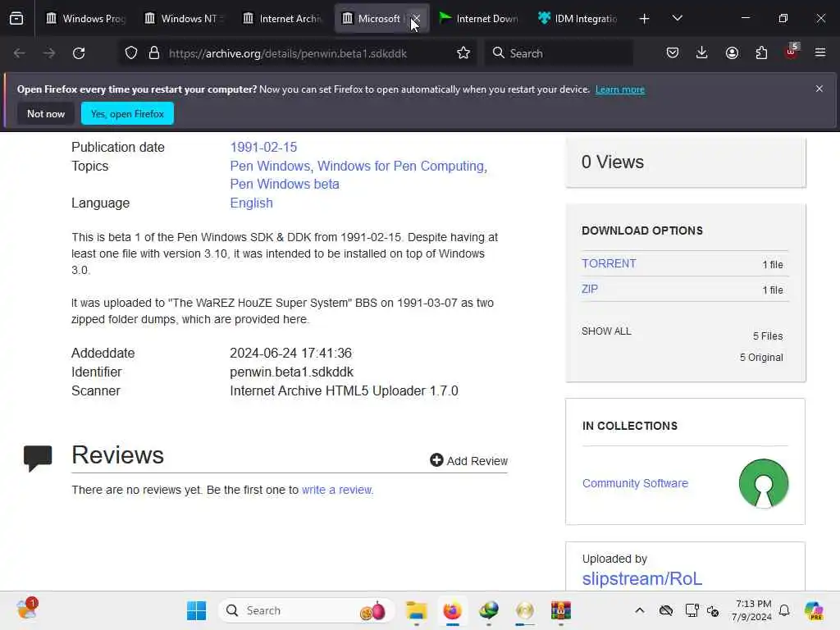Screen dimensions: 840x630
Task: Open the Firefox application menu
Action: click(x=820, y=53)
